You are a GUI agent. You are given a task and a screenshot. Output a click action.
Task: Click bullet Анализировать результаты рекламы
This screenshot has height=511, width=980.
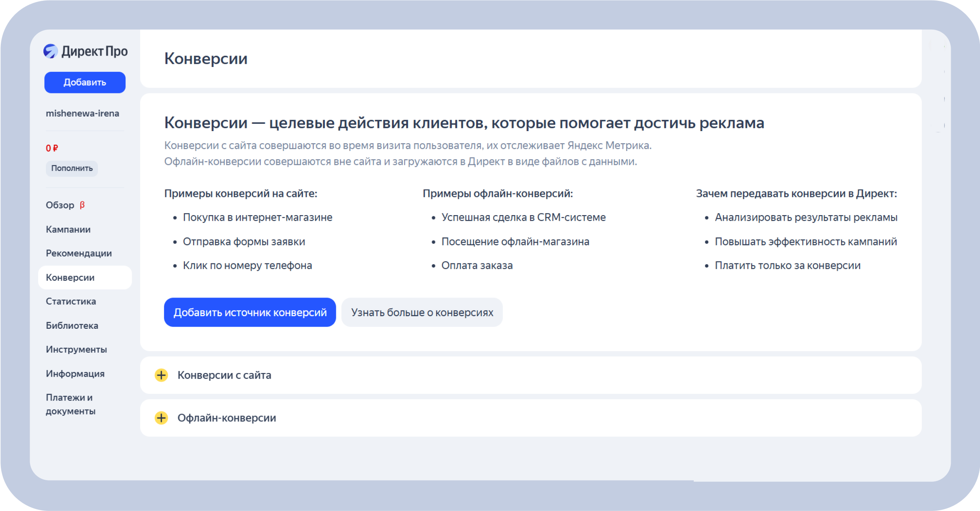point(806,218)
